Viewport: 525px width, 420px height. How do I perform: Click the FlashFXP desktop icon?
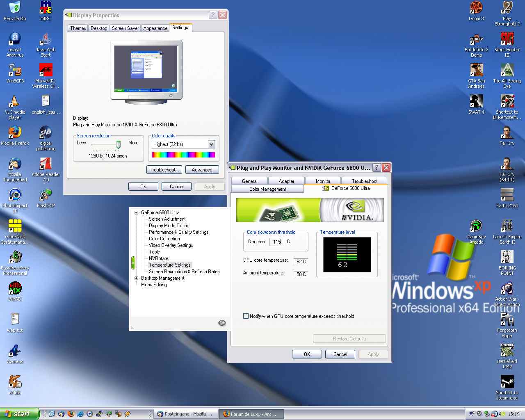pos(46,198)
